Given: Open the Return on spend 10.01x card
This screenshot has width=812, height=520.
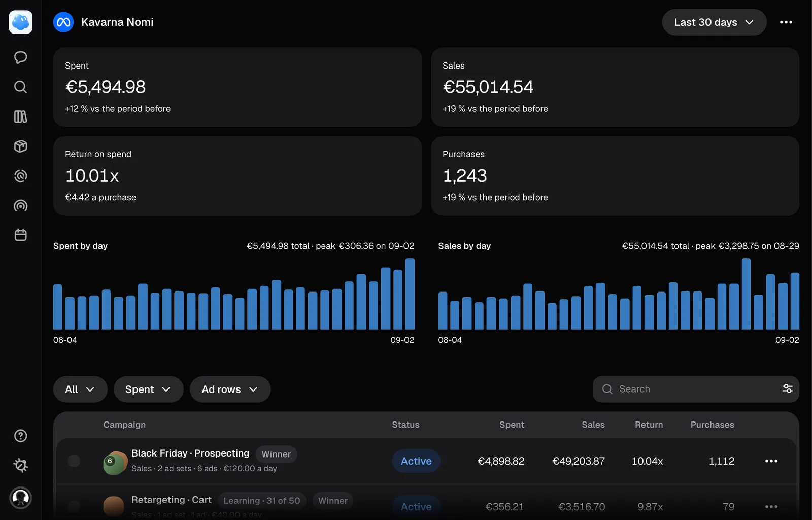Looking at the screenshot, I should point(238,176).
